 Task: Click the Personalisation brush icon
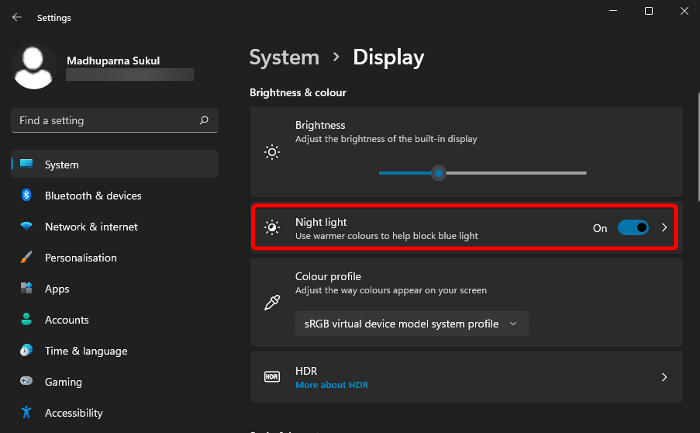26,258
